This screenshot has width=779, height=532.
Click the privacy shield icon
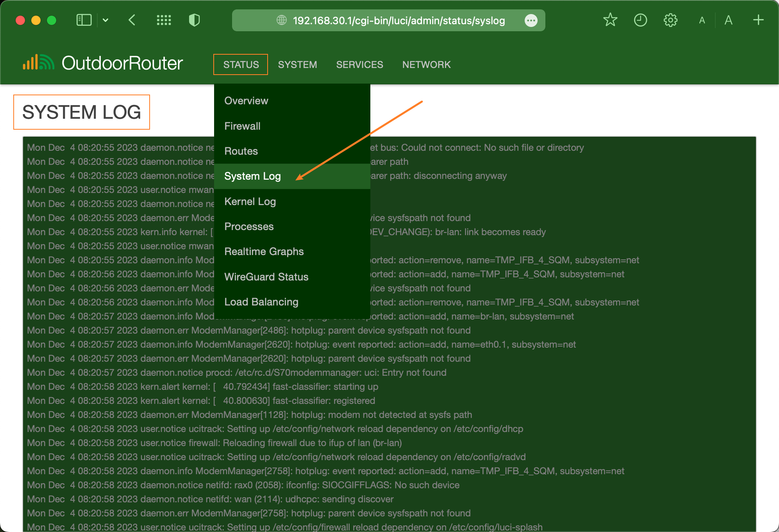[x=194, y=20]
